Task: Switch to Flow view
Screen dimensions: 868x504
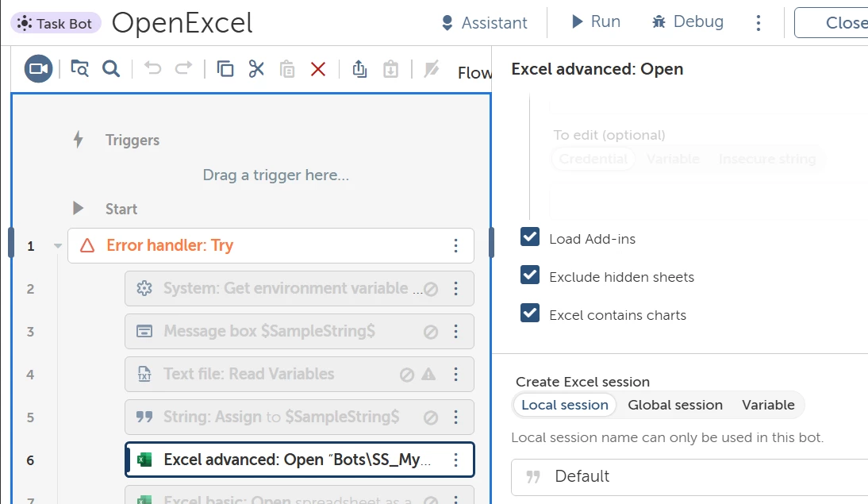Action: (x=474, y=72)
